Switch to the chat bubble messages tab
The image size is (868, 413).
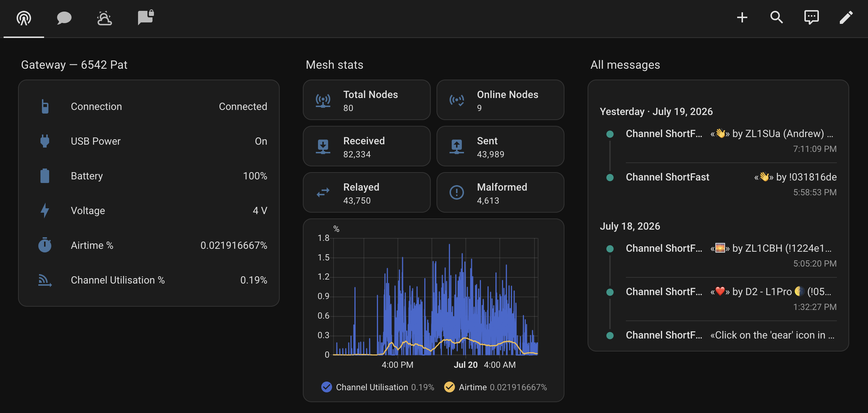point(64,18)
